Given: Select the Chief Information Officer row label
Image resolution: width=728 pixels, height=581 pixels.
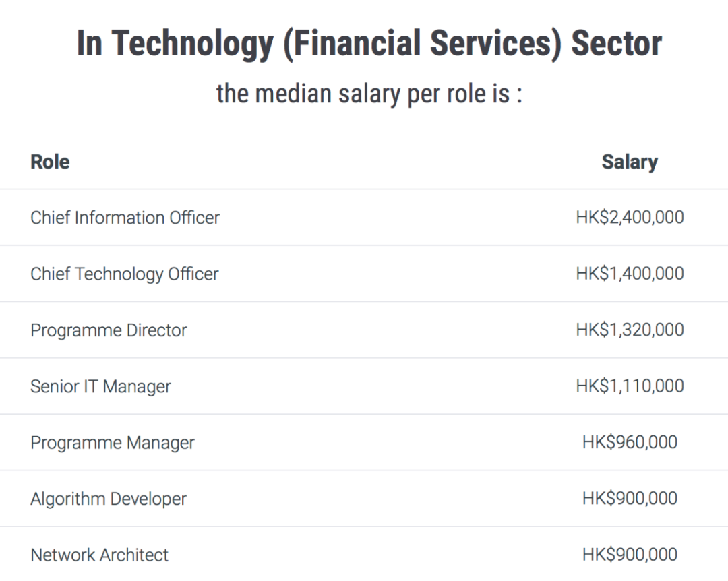Looking at the screenshot, I should pos(125,218).
